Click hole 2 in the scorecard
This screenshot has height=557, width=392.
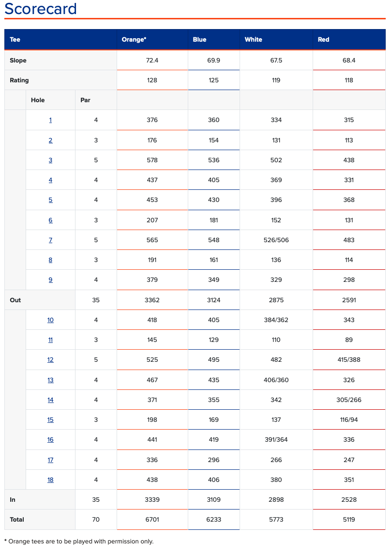[50, 140]
